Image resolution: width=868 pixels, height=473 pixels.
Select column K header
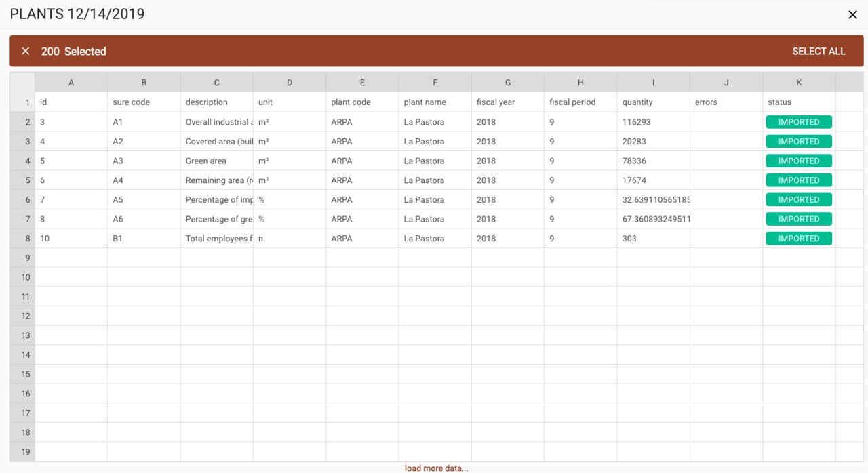pos(799,83)
